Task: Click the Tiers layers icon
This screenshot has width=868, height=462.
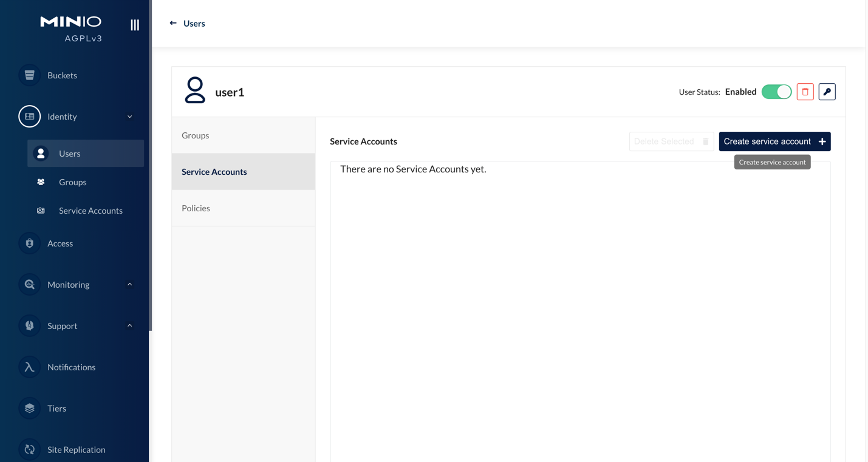Action: 29,409
